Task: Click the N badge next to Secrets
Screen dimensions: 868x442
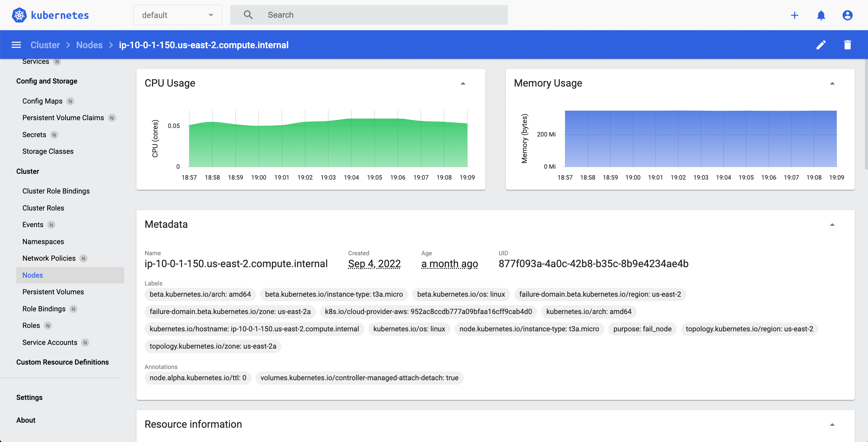Action: pos(54,135)
